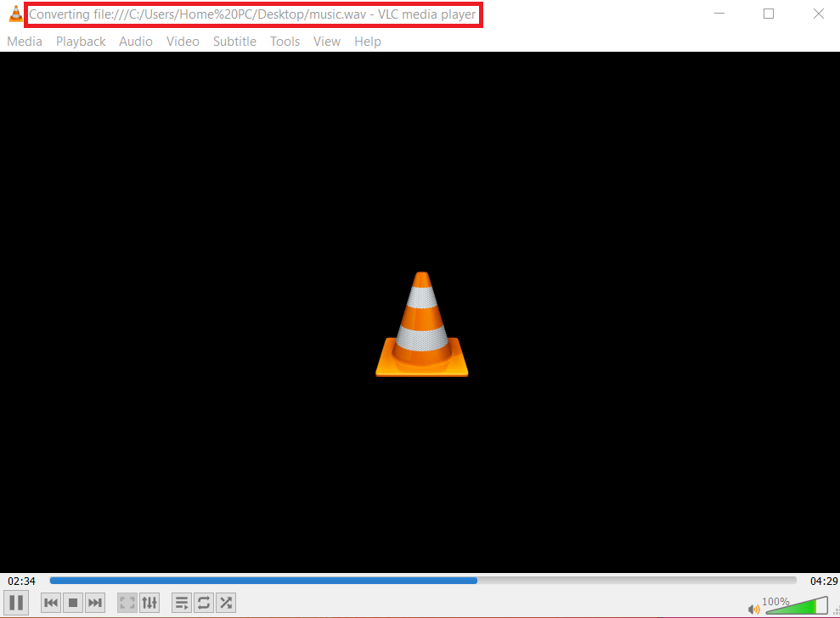Toggle loop repeat mode
840x618 pixels.
pos(204,603)
